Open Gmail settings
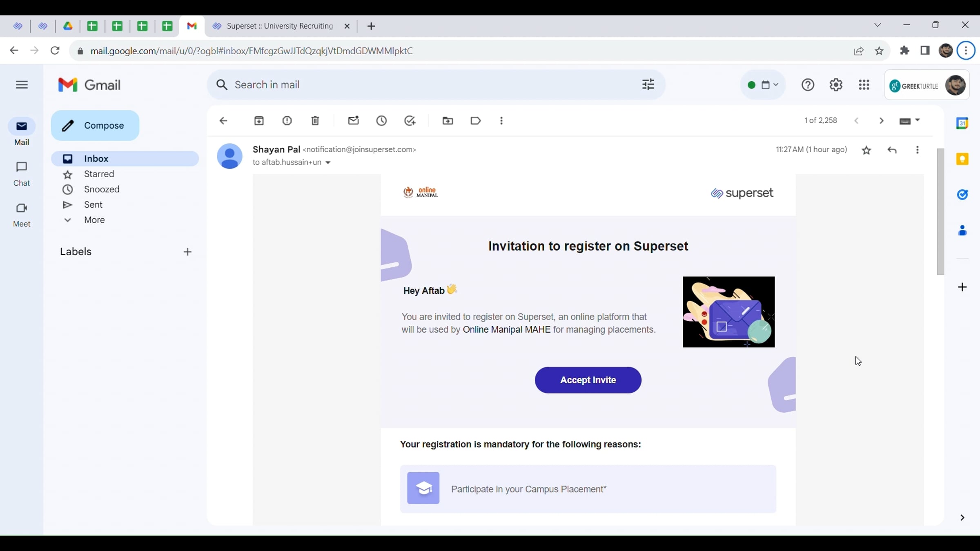980x551 pixels. point(836,84)
